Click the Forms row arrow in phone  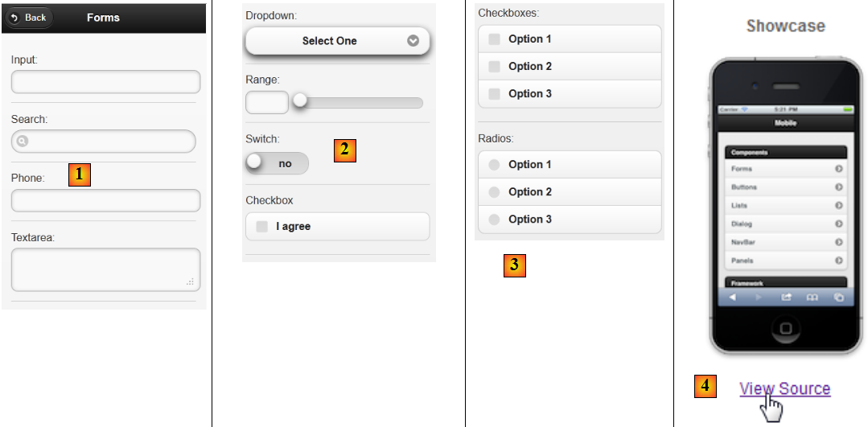point(838,169)
